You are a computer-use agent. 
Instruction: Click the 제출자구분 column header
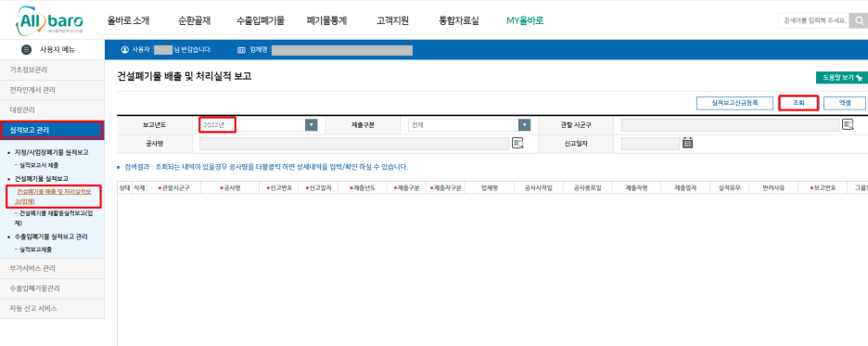coord(446,188)
